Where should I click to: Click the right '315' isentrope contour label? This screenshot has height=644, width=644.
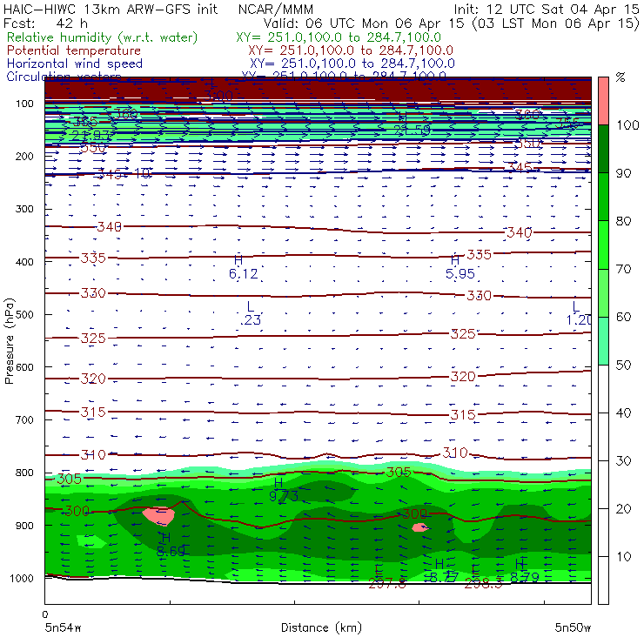(x=463, y=415)
